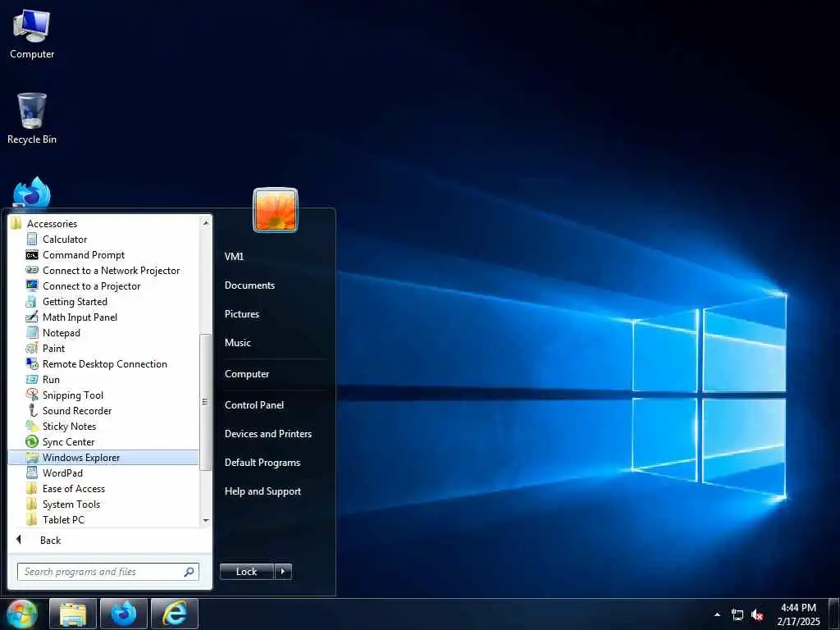Click the Show desktop strip
Screen dimensions: 840x630
tap(834, 614)
